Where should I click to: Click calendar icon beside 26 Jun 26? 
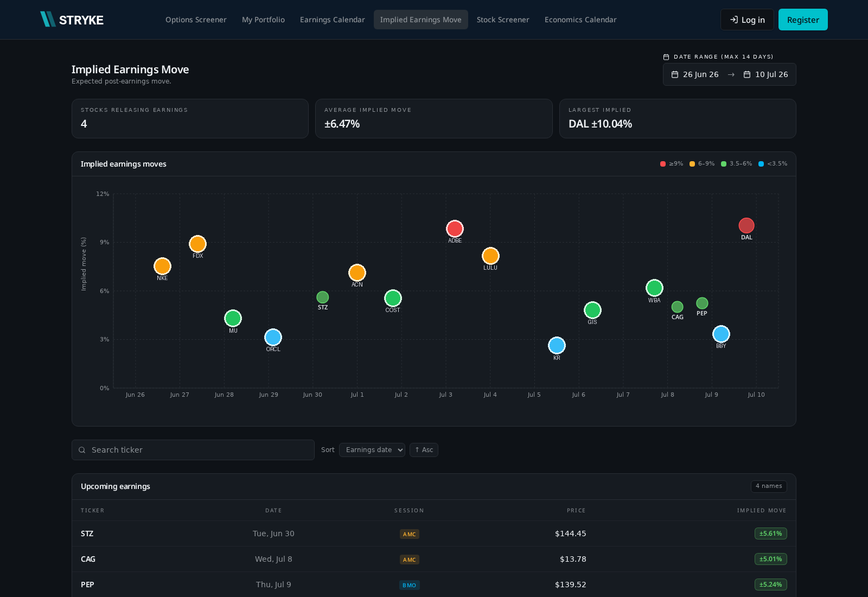pyautogui.click(x=675, y=74)
